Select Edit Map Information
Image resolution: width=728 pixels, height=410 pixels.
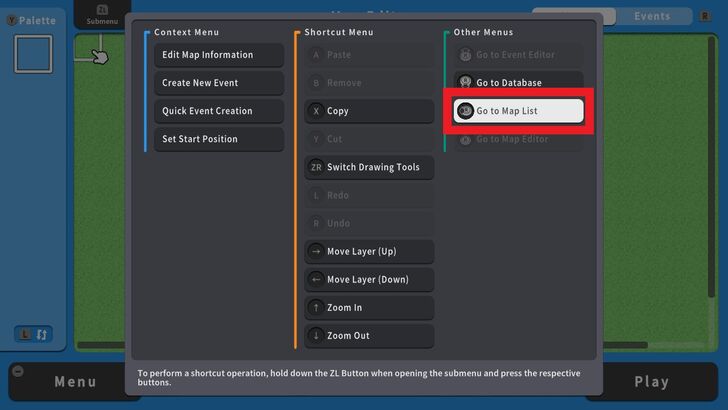point(218,55)
